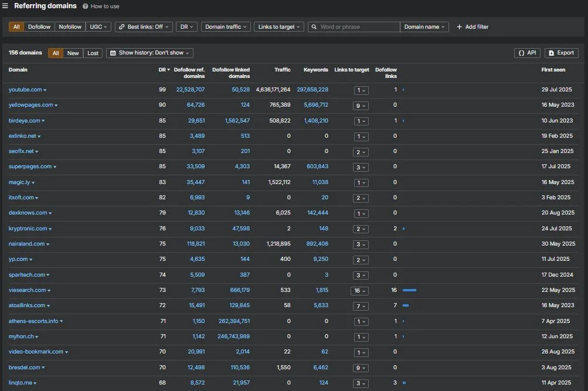
Task: Click 22,528,707 dofollow ref. domains value
Action: [191, 90]
